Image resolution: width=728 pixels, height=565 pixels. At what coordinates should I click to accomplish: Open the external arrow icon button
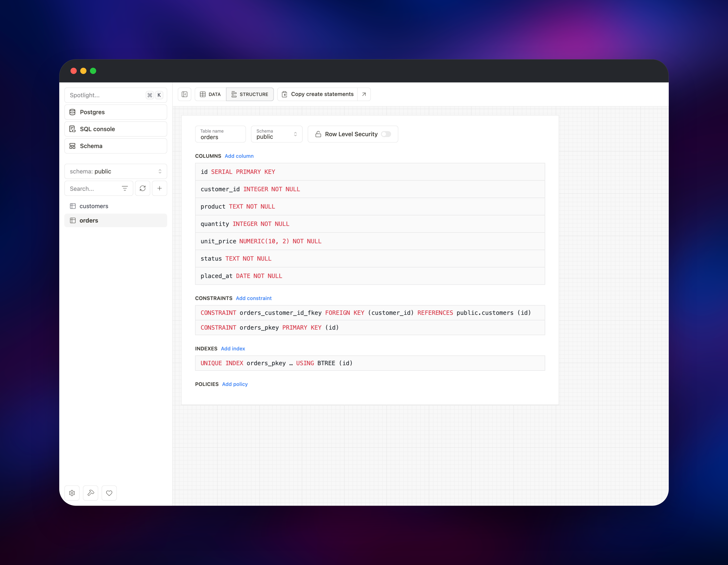point(364,94)
